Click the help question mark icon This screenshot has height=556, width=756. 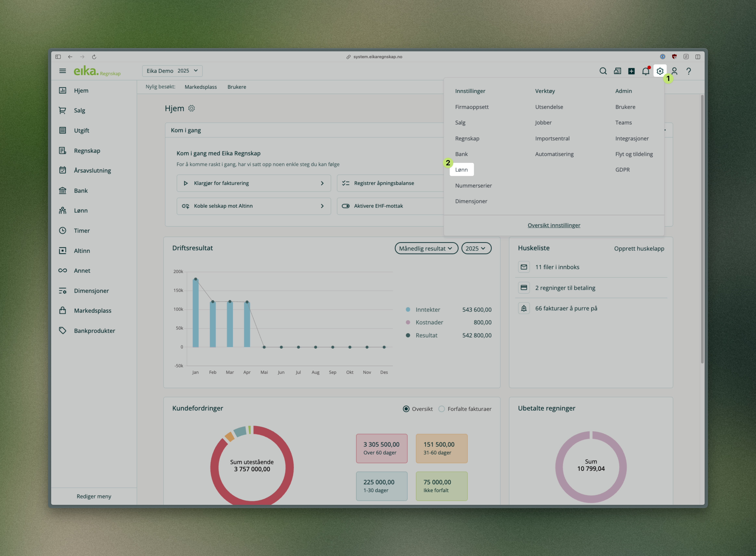(689, 71)
